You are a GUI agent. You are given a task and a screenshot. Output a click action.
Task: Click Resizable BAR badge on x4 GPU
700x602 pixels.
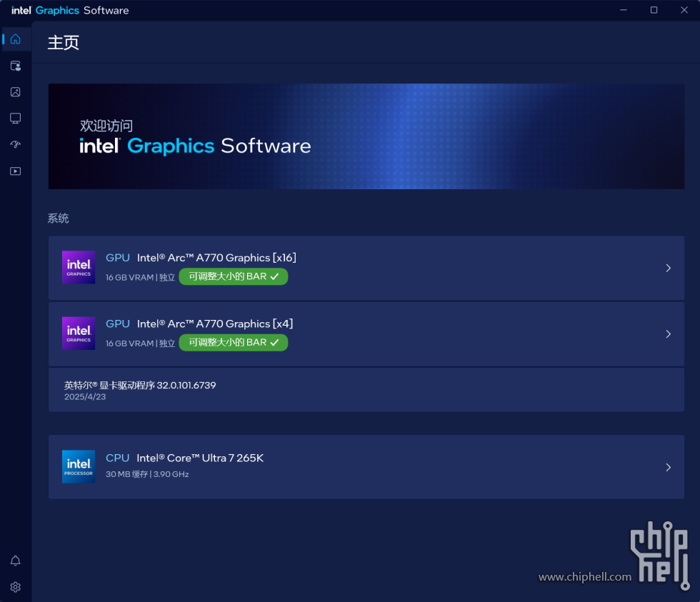[x=234, y=343]
